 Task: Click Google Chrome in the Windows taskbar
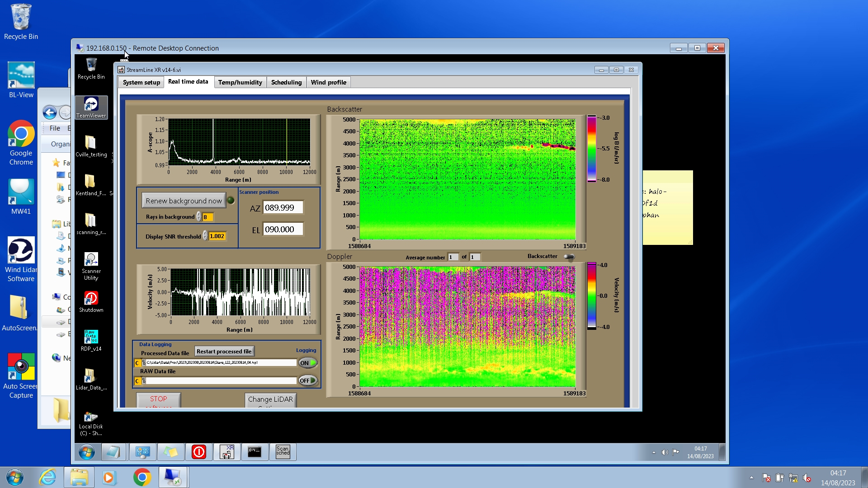coord(142,477)
